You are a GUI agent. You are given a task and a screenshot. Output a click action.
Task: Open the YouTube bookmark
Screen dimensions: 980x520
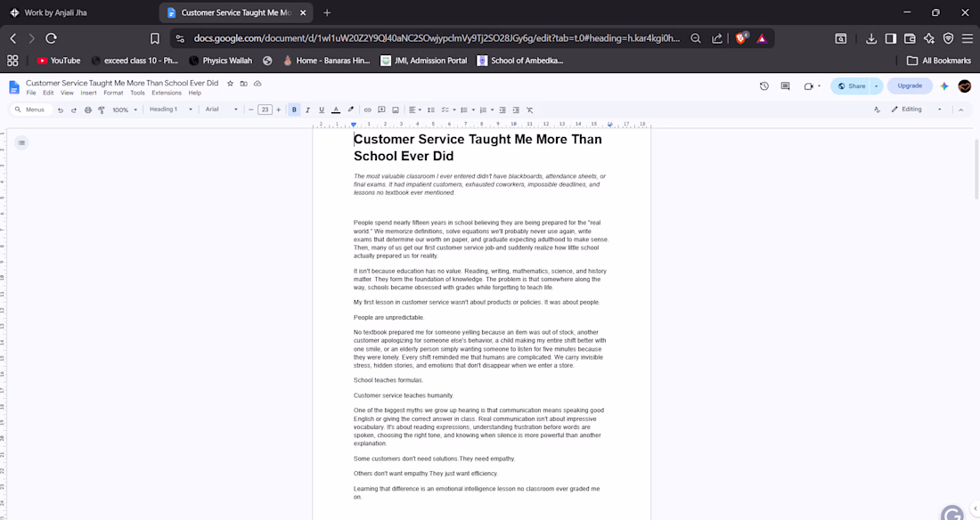59,61
